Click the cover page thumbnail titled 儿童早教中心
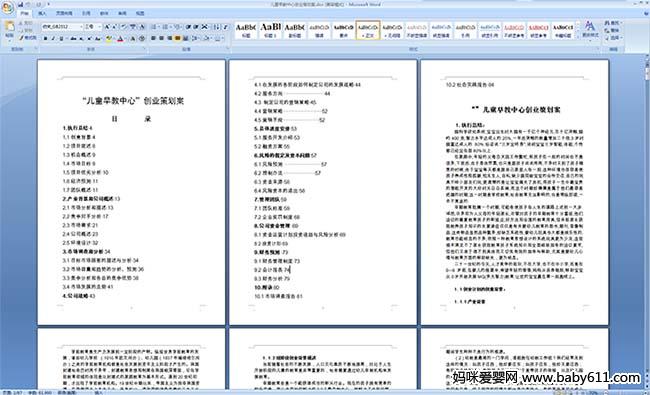Image resolution: width=650 pixels, height=395 pixels. pos(131,192)
